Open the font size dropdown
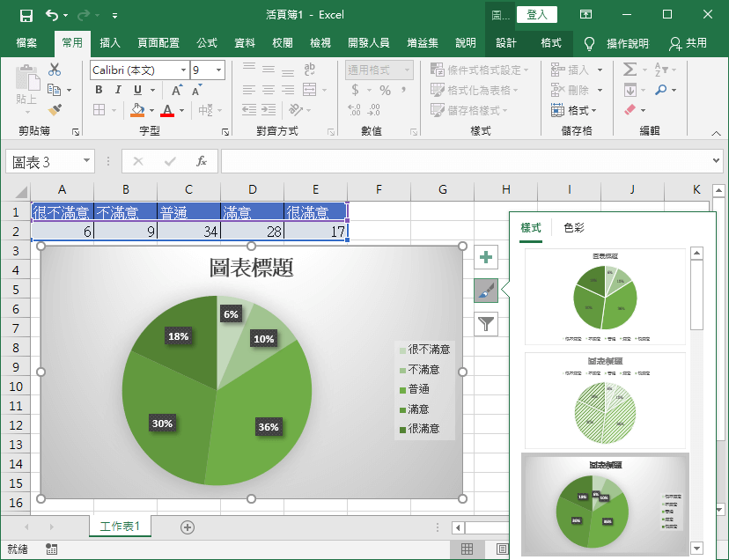The width and height of the screenshot is (729, 560). point(218,70)
